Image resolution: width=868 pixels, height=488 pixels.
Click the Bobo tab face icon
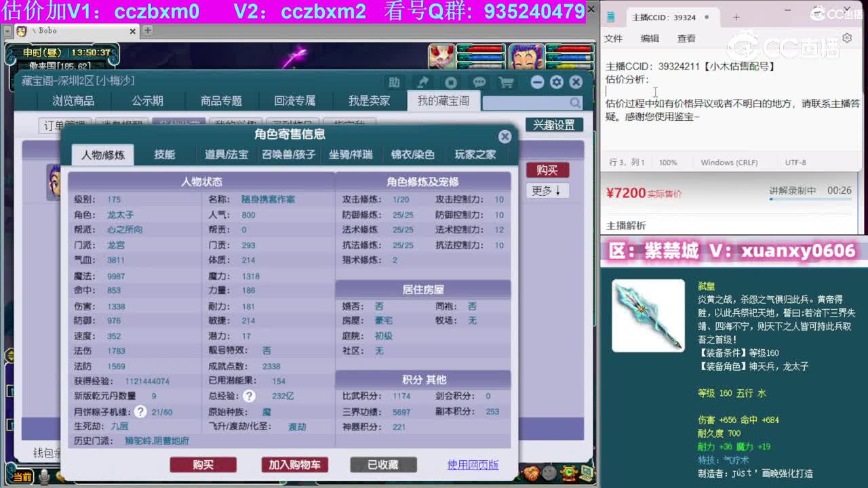click(x=22, y=31)
